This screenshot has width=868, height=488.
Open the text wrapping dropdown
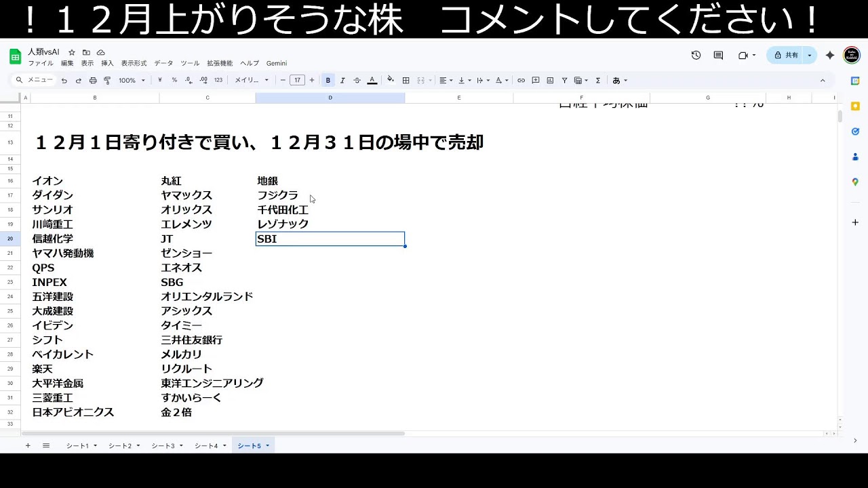[x=482, y=80]
